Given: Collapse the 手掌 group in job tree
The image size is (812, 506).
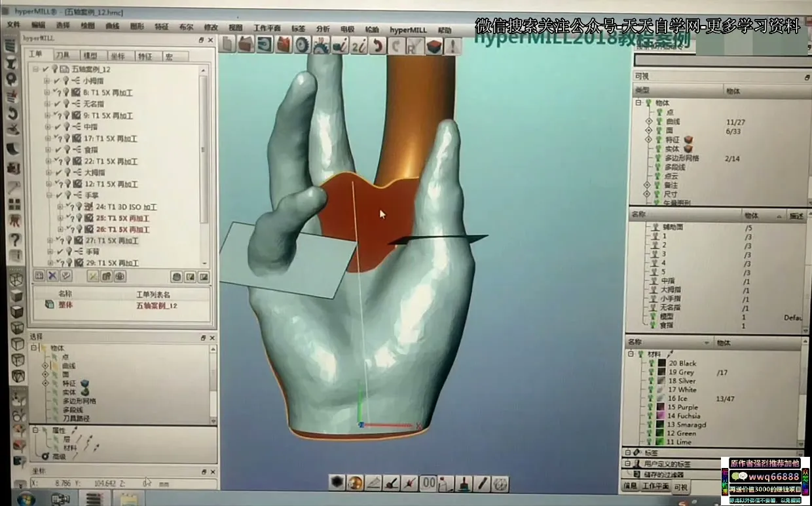Looking at the screenshot, I should coord(48,195).
